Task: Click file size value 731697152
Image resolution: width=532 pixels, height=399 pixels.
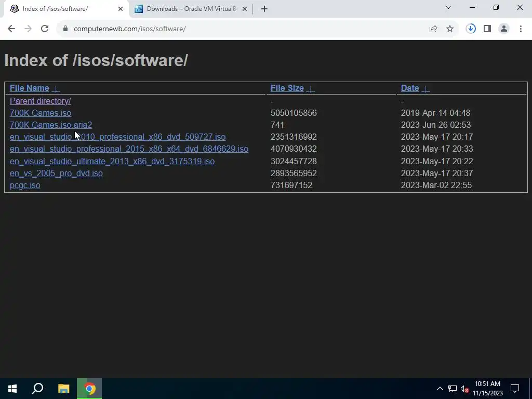Action: (x=291, y=185)
